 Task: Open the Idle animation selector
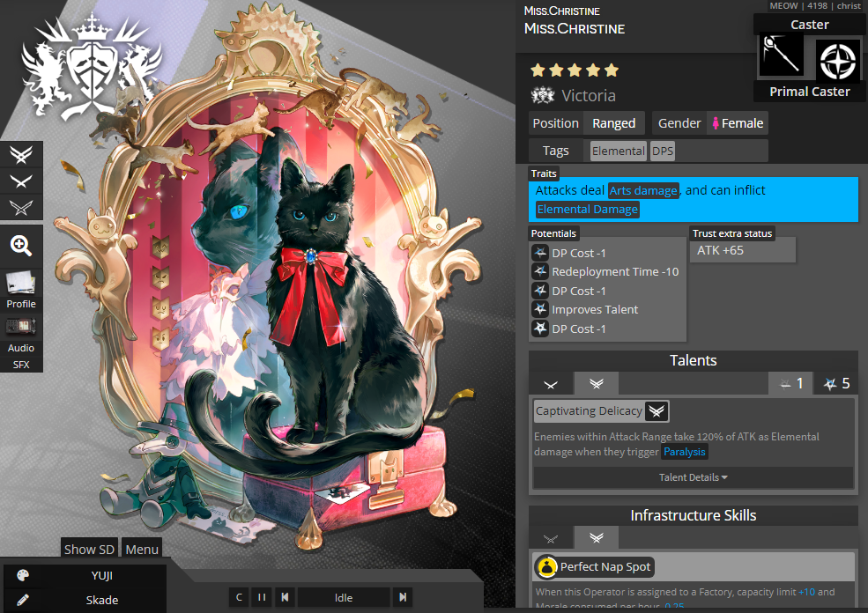click(x=344, y=597)
